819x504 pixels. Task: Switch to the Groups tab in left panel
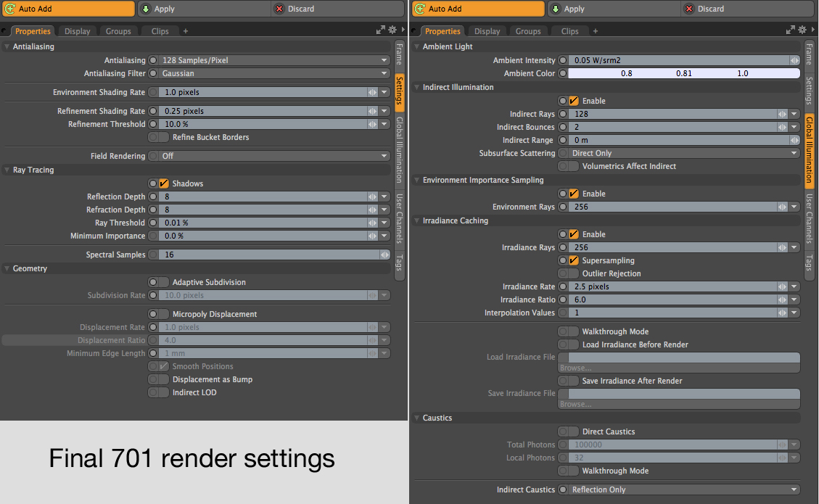[118, 31]
